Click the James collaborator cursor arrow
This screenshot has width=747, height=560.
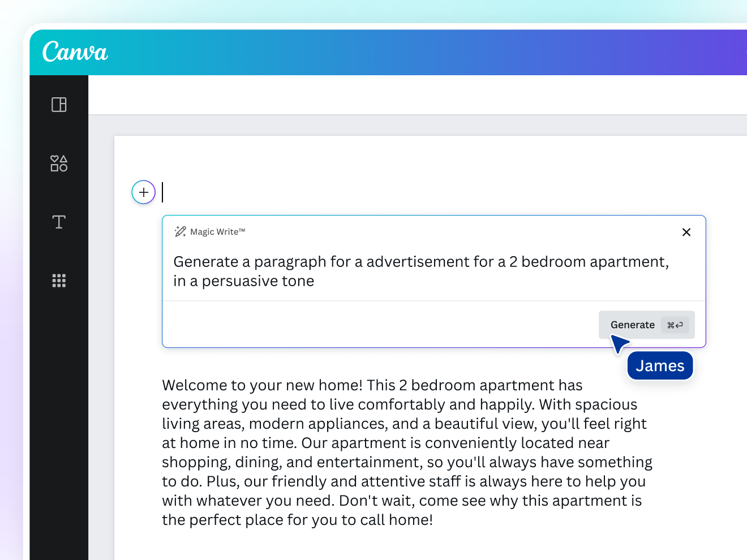pyautogui.click(x=619, y=343)
